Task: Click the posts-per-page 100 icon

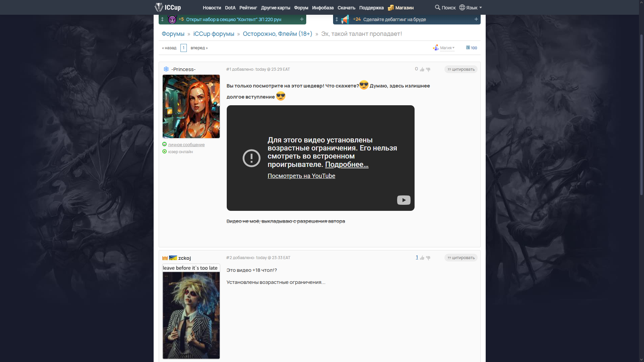Action: (468, 48)
